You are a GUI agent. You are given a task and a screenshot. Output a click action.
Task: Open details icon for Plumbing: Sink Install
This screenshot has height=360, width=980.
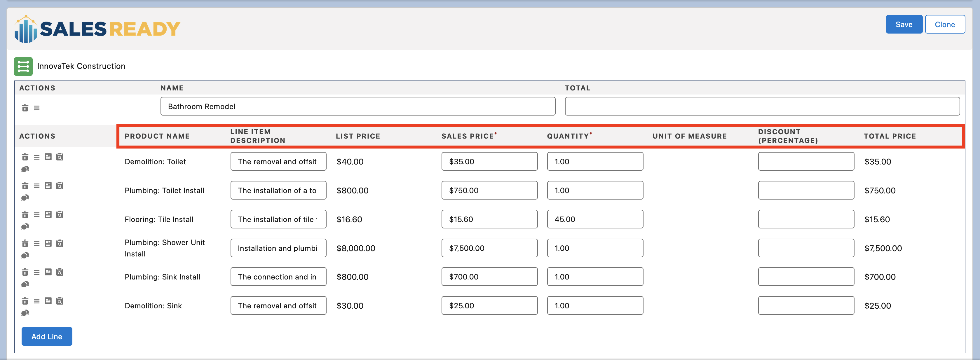(x=48, y=272)
